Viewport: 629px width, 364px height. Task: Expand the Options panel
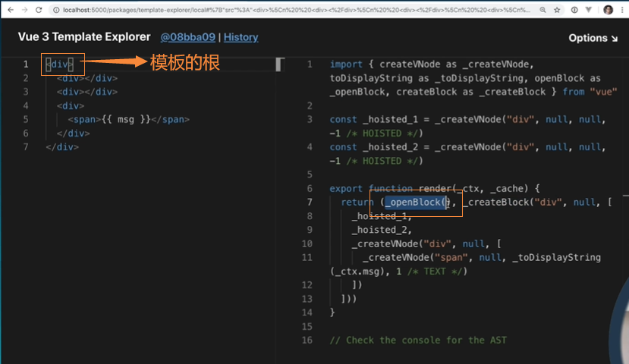[593, 38]
